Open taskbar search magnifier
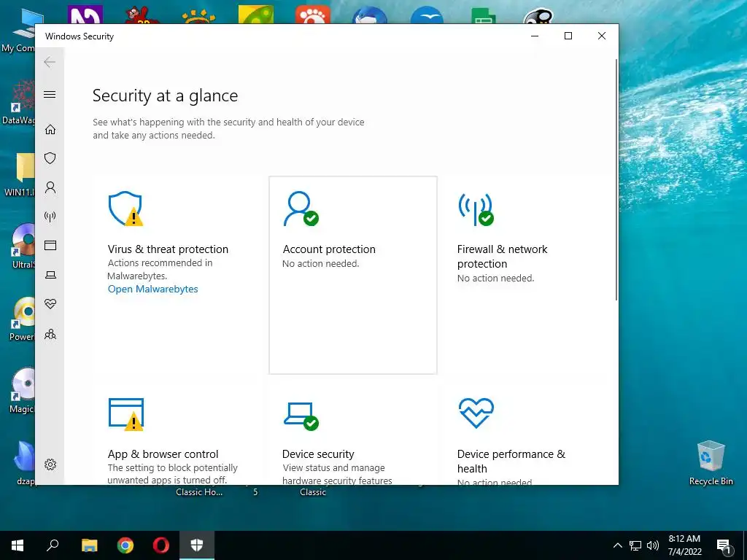The height and width of the screenshot is (560, 747). (x=53, y=545)
